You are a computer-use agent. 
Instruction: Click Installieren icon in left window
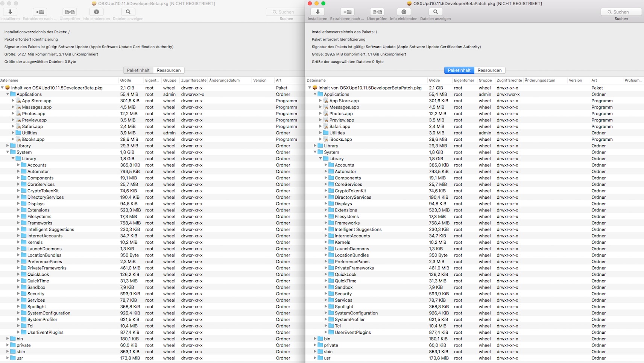point(10,12)
